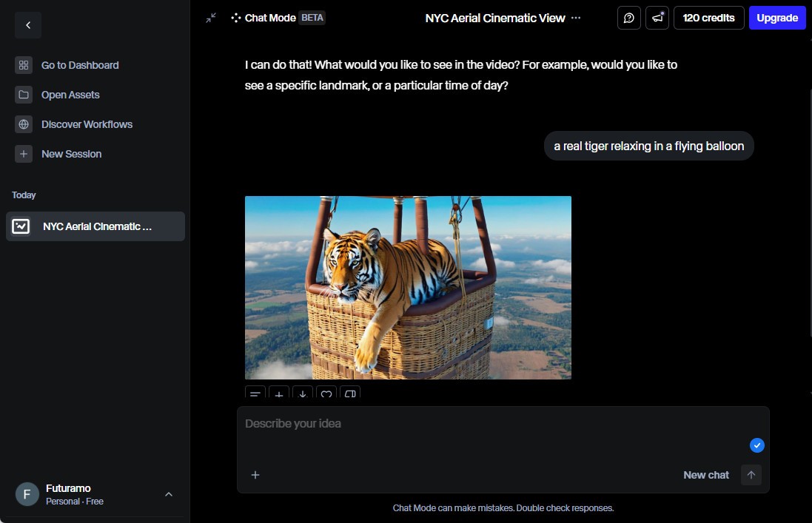Click the Futuramo avatar circle
The width and height of the screenshot is (812, 523).
(27, 494)
